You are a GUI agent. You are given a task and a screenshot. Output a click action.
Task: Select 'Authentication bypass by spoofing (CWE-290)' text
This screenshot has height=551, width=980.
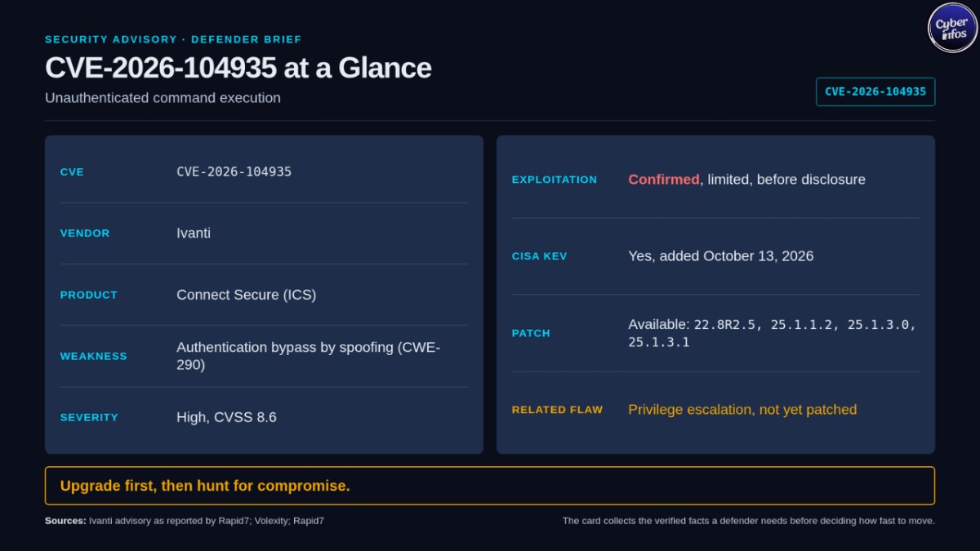[x=309, y=356]
